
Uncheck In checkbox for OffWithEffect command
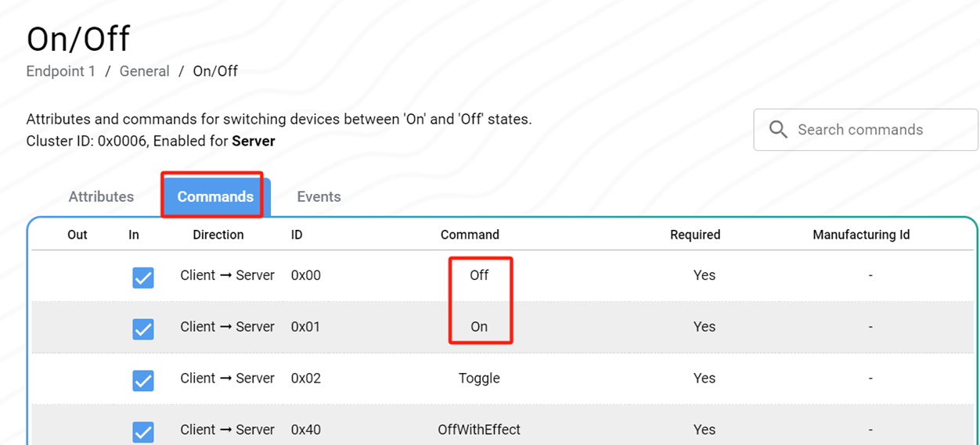pos(143,431)
